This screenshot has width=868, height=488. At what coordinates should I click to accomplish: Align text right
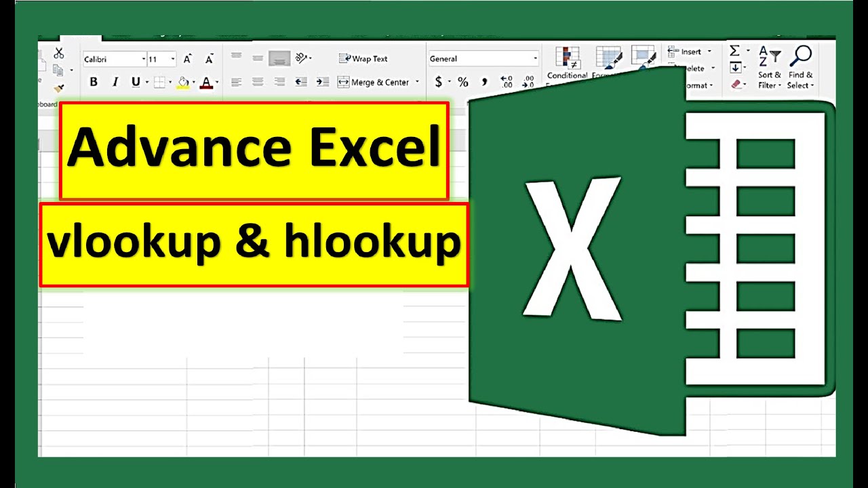point(279,82)
